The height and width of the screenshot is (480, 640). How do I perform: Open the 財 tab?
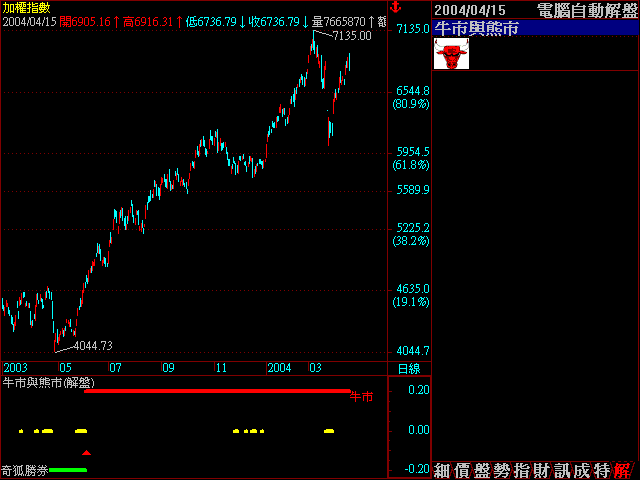pos(542,471)
